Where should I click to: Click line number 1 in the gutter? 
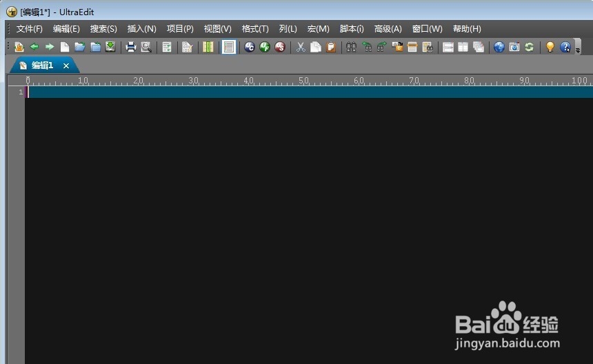click(x=21, y=92)
